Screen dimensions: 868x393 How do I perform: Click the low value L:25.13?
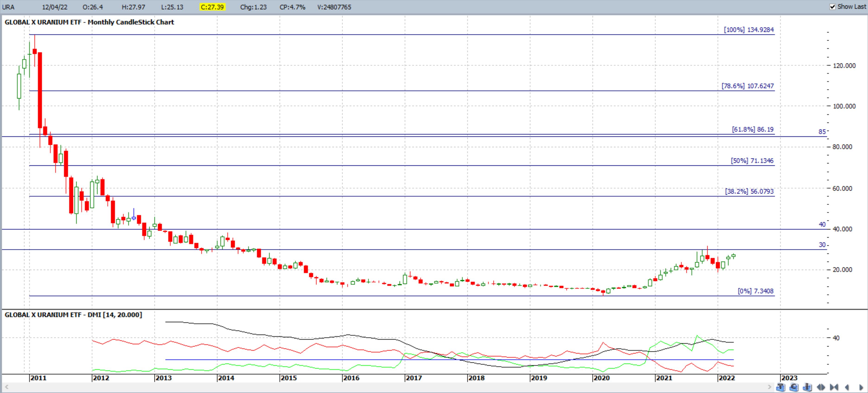(x=172, y=7)
